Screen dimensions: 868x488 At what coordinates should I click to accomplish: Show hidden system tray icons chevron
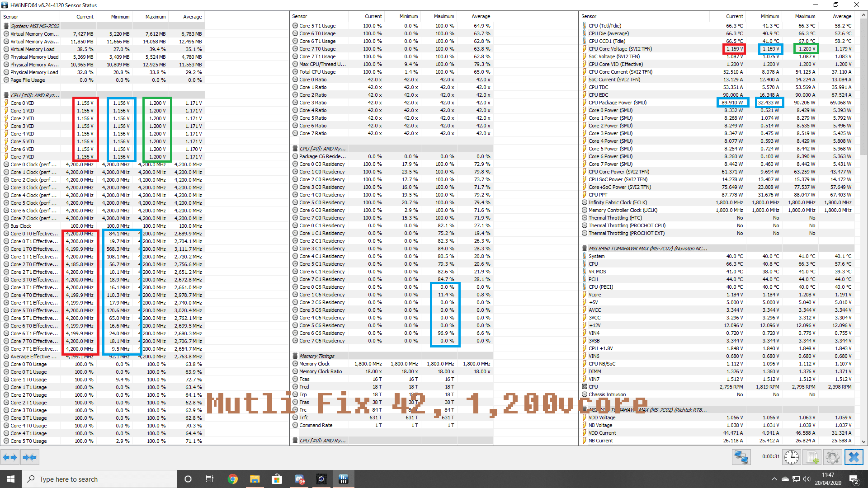(774, 479)
